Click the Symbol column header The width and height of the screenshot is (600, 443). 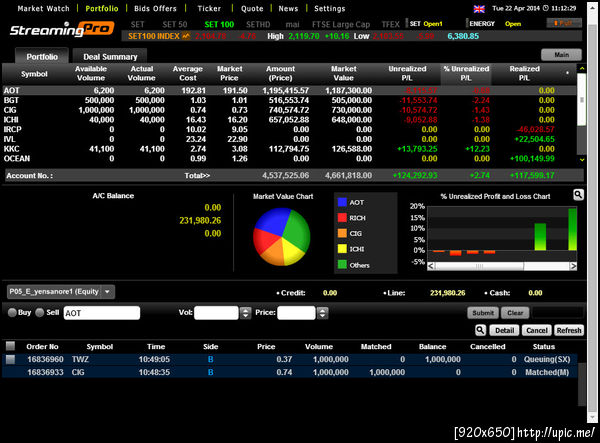(x=34, y=74)
